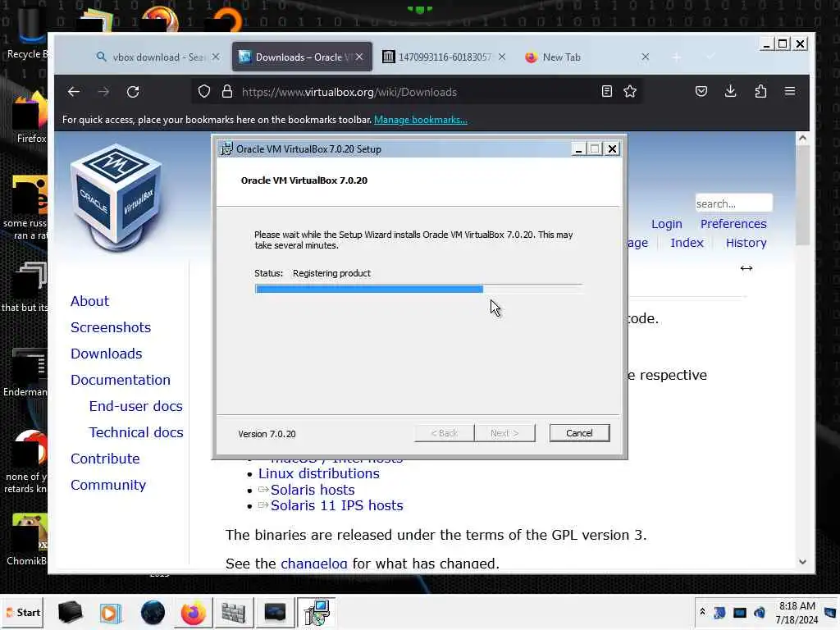This screenshot has width=840, height=630.
Task: Open a new tab with plus button
Action: tap(676, 57)
